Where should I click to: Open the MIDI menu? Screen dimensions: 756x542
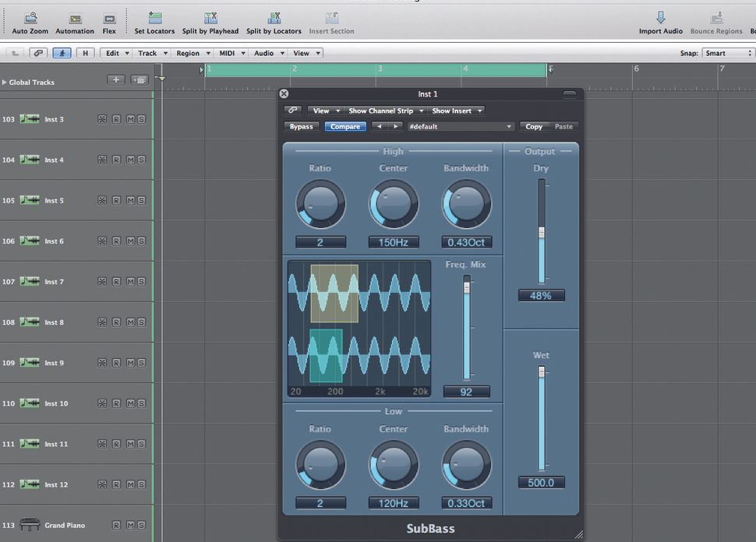click(x=228, y=53)
